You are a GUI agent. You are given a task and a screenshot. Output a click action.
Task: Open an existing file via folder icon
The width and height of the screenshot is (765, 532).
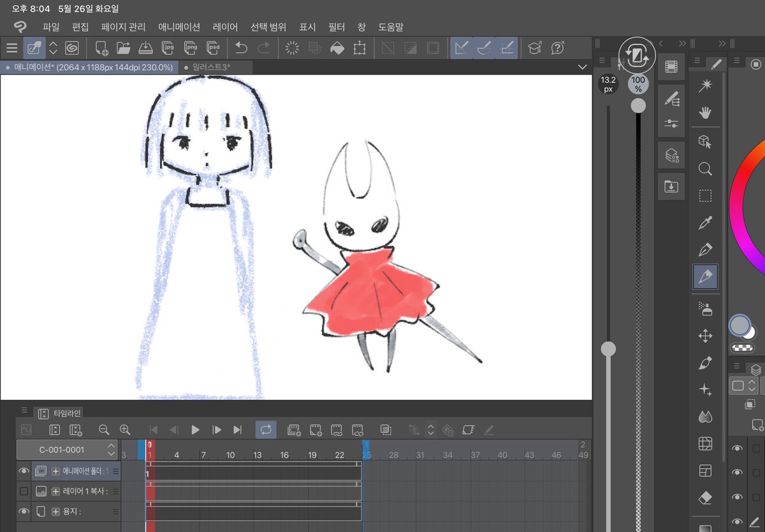tap(123, 48)
